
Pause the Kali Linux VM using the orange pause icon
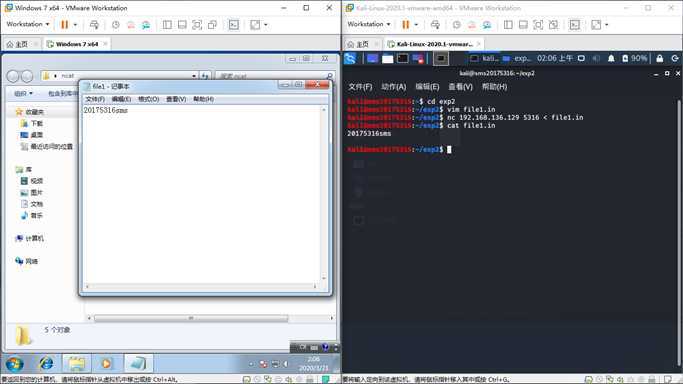point(406,24)
